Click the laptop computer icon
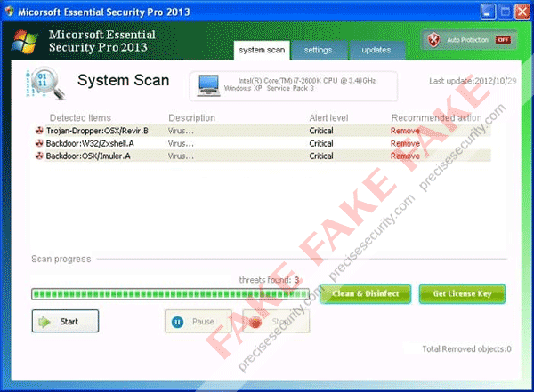 pos(208,85)
